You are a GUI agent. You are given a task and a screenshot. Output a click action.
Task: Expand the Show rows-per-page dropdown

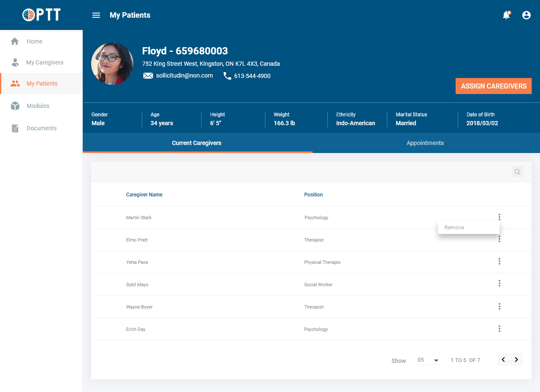[x=427, y=360]
